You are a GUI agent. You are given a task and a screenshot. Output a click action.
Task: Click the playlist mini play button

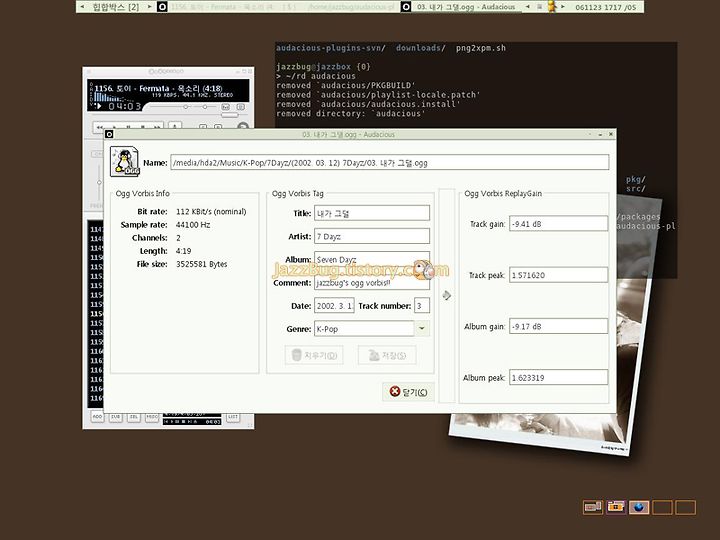pyautogui.click(x=171, y=422)
